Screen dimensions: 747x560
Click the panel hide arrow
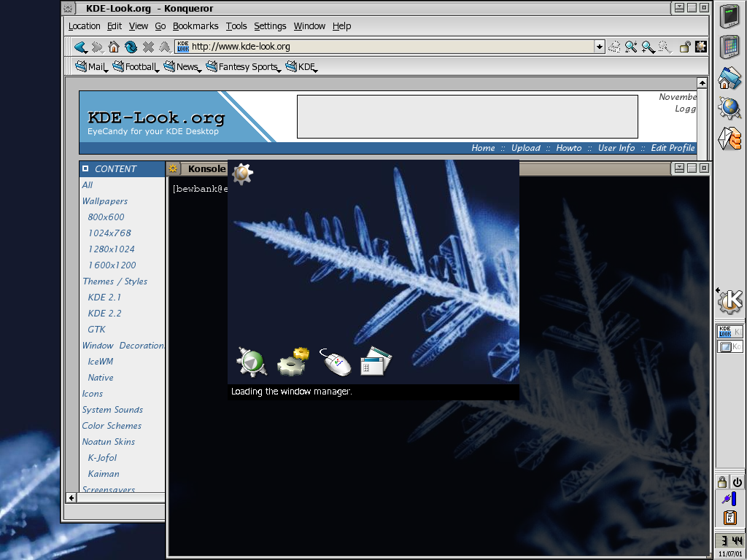click(x=718, y=290)
